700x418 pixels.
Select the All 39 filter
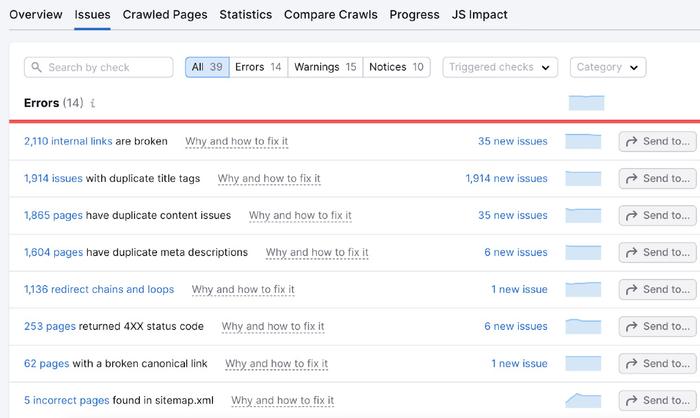click(207, 67)
